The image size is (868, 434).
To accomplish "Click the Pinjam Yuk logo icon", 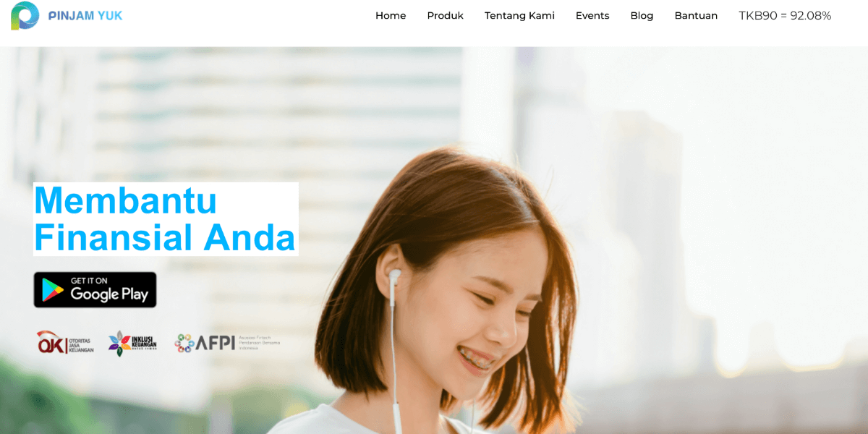I will tap(25, 16).
